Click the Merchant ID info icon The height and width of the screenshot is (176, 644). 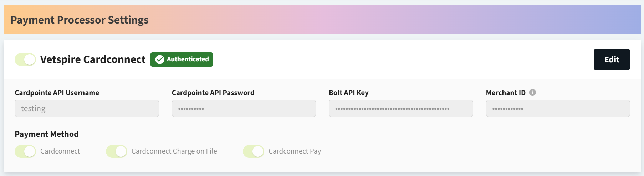[532, 93]
